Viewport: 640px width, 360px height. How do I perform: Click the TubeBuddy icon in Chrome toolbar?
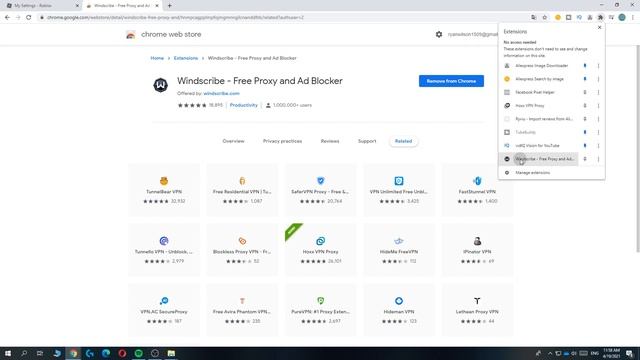568,18
